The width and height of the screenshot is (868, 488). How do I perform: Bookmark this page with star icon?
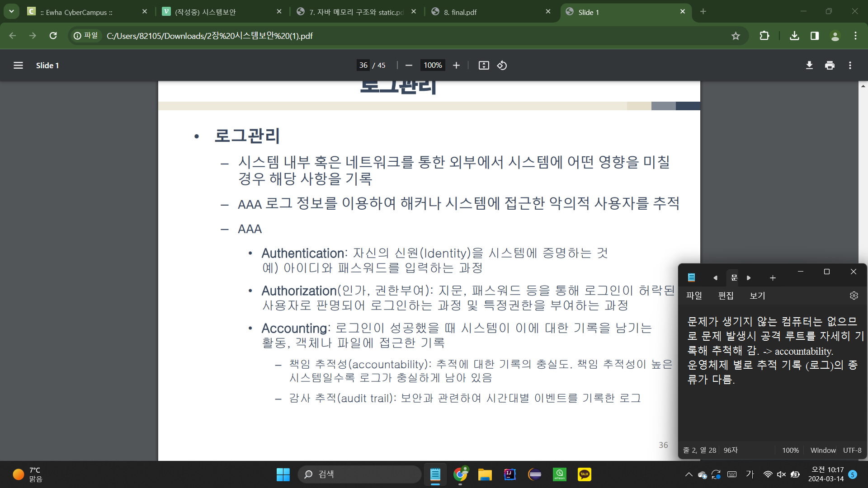pos(736,36)
